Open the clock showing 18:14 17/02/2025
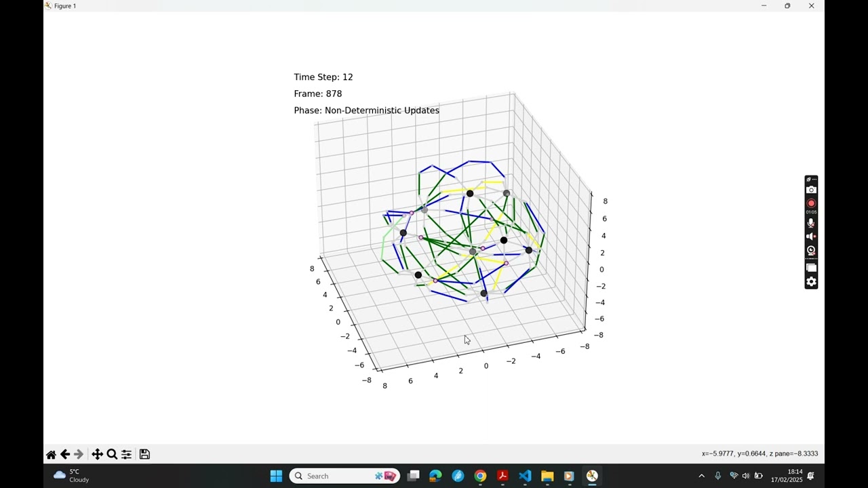The width and height of the screenshot is (868, 488). (x=787, y=476)
